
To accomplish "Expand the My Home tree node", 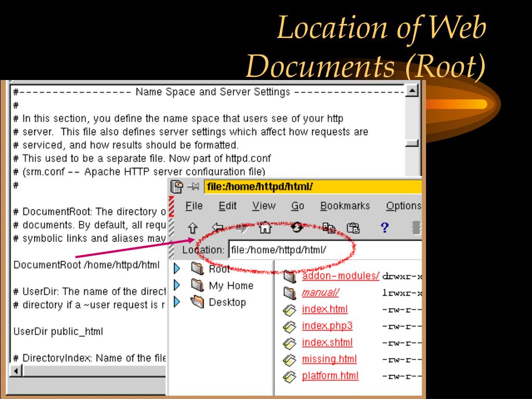I will (x=177, y=285).
